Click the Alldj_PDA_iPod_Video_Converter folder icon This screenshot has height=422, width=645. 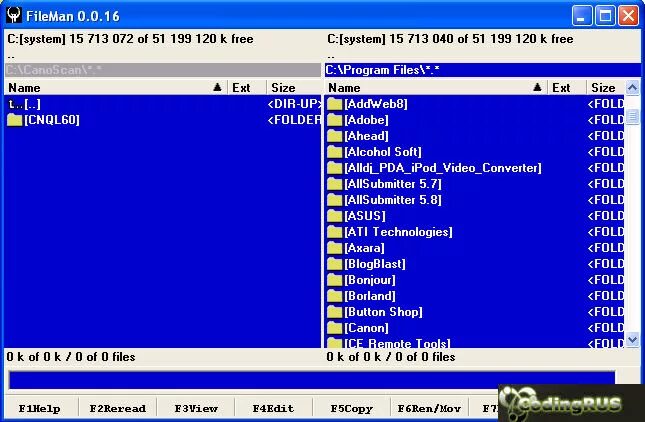coord(334,168)
